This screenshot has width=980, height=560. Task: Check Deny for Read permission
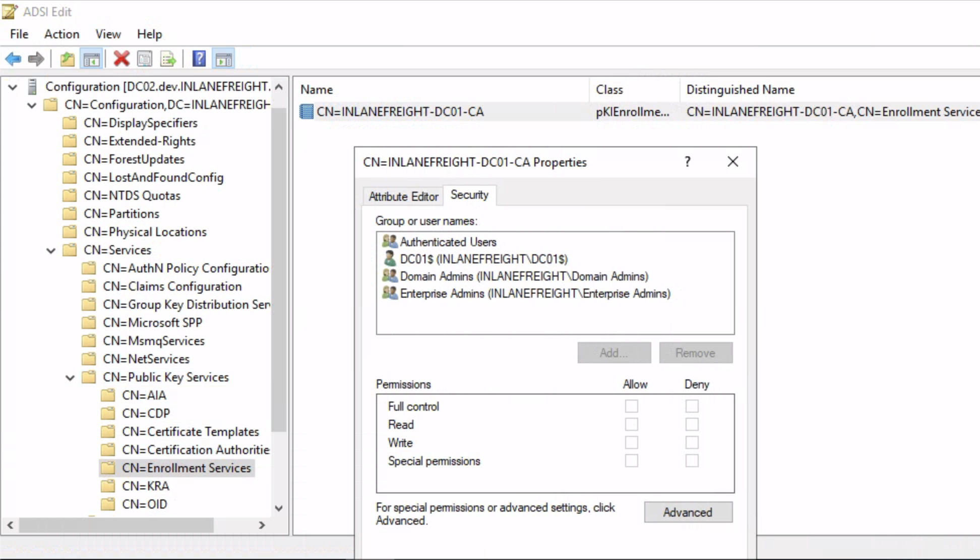pyautogui.click(x=692, y=424)
